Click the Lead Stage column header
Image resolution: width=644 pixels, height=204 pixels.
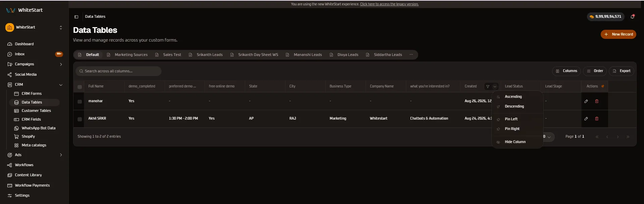point(553,86)
